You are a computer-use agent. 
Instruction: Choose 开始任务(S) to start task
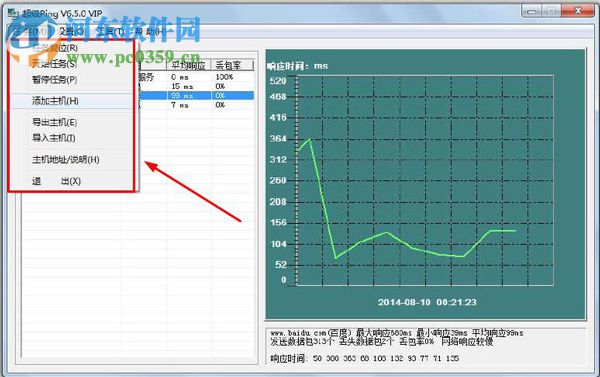click(54, 64)
